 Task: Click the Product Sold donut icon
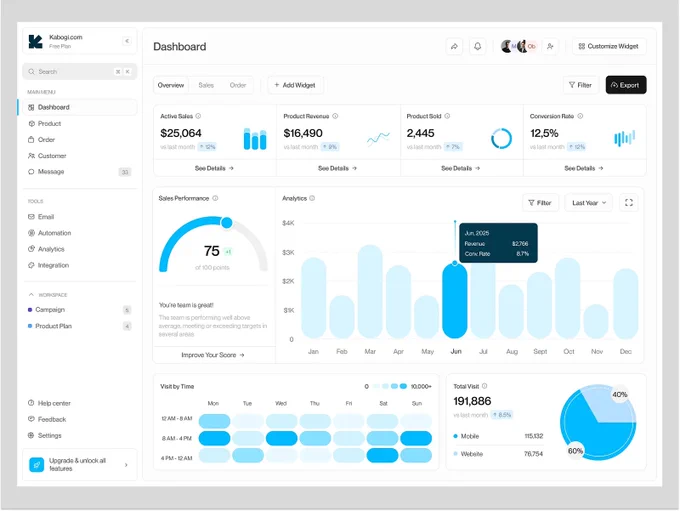[501, 139]
